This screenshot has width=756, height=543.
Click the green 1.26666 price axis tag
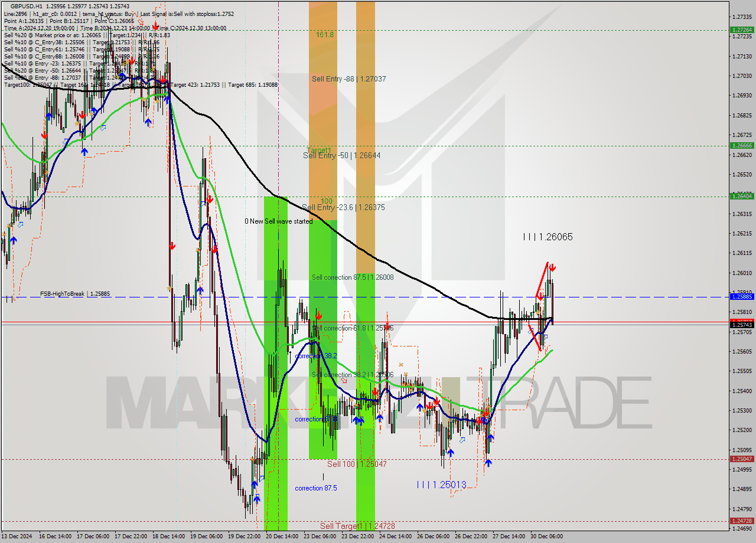click(x=741, y=145)
